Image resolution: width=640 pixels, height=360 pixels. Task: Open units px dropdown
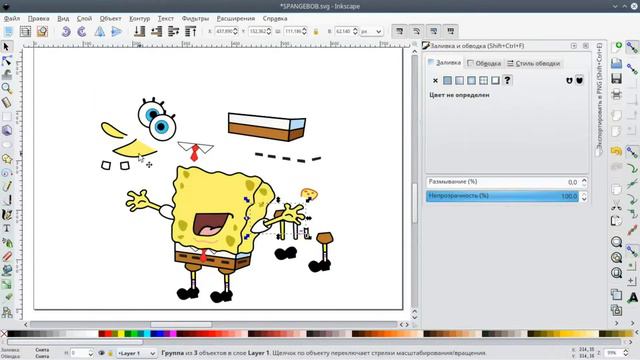371,31
